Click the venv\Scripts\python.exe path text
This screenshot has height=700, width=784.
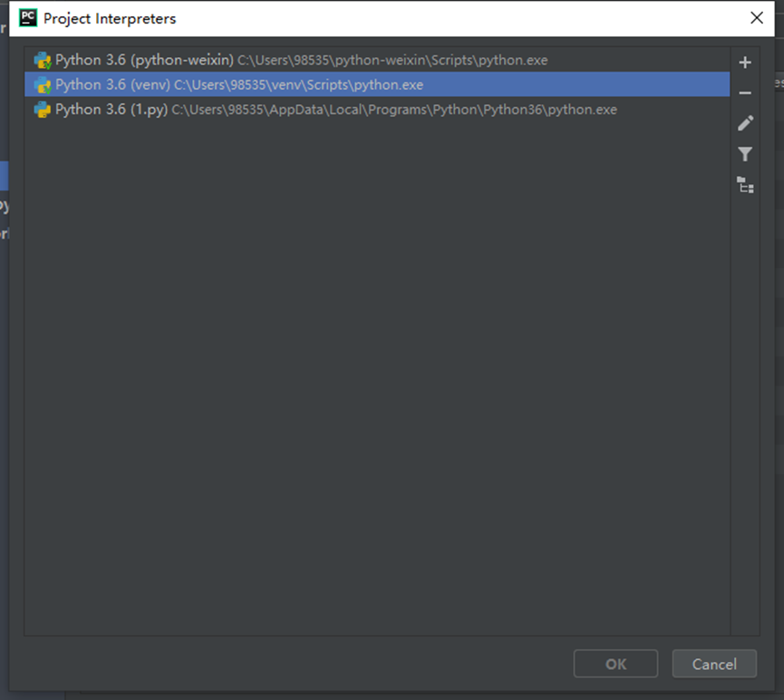(298, 85)
